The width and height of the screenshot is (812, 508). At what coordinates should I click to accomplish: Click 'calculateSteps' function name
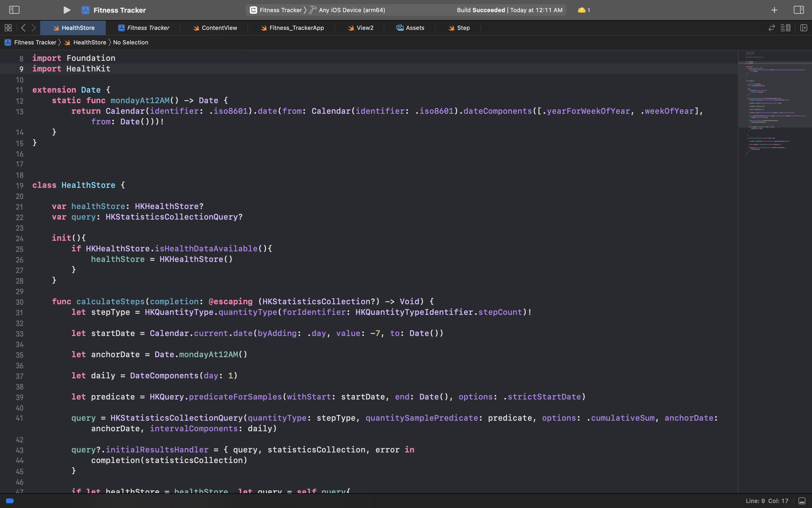tap(110, 301)
